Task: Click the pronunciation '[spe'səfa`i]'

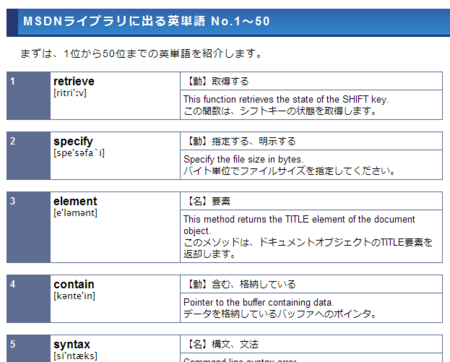Action: pos(79,153)
